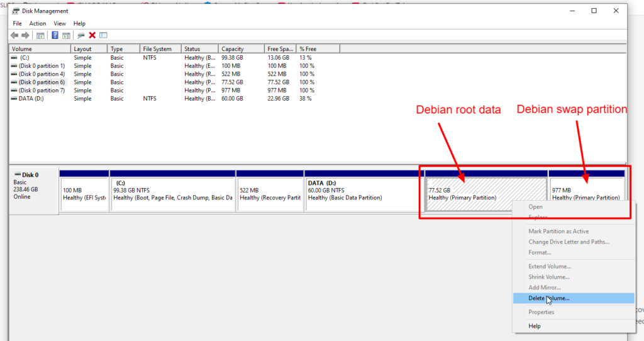Click drive icon of (C:) volume row
The width and height of the screenshot is (644, 341).
click(x=14, y=58)
